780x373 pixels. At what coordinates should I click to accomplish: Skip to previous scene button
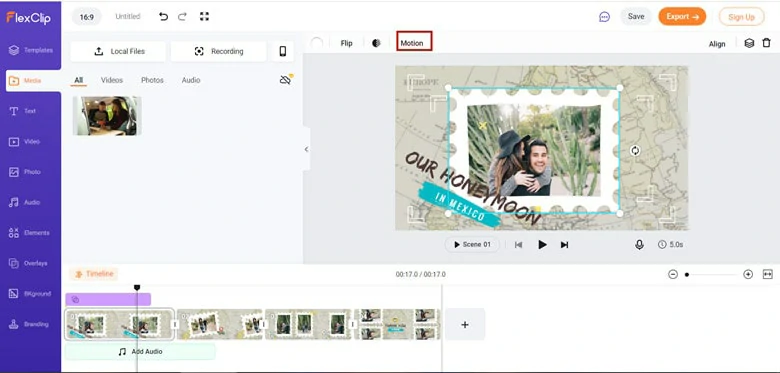click(x=518, y=245)
